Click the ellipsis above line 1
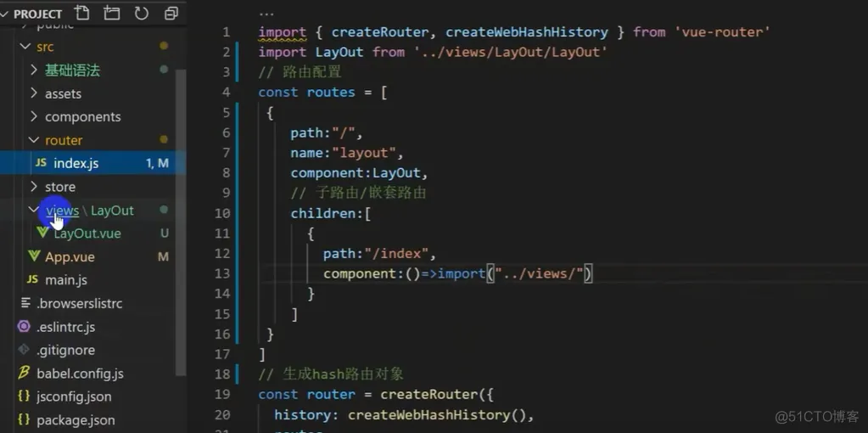Viewport: 868px width, 433px height. (266, 14)
